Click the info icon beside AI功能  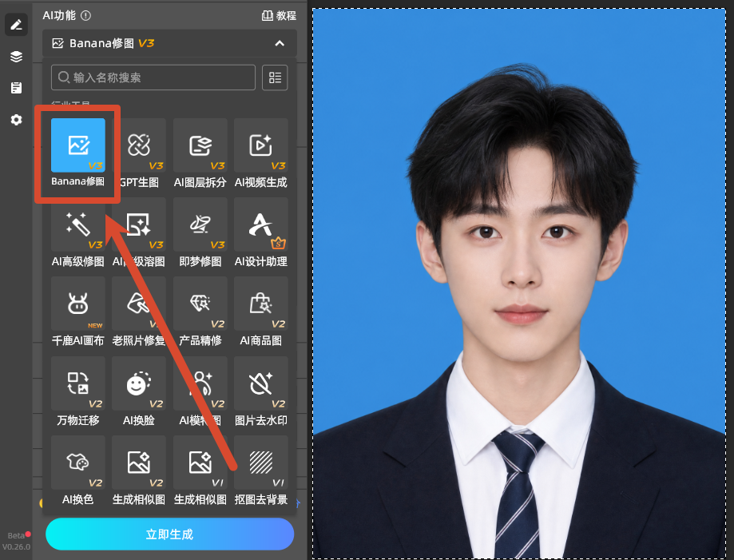[85, 15]
